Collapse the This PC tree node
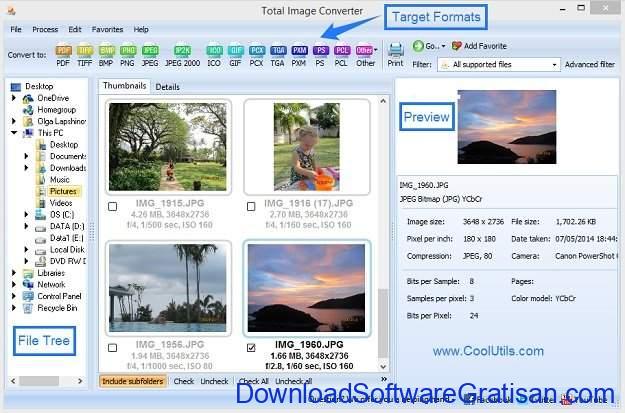625x413 pixels. tap(14, 133)
